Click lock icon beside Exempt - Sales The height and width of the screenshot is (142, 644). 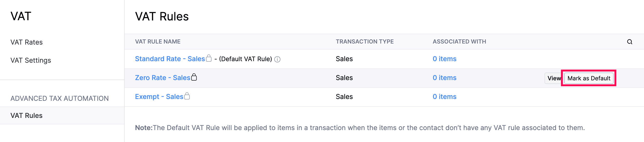[x=187, y=96]
